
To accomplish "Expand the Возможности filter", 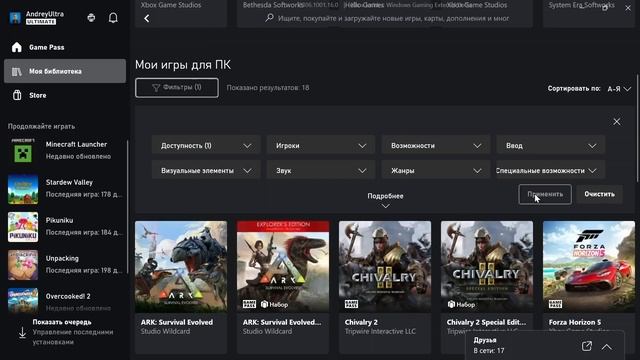I will (x=436, y=146).
